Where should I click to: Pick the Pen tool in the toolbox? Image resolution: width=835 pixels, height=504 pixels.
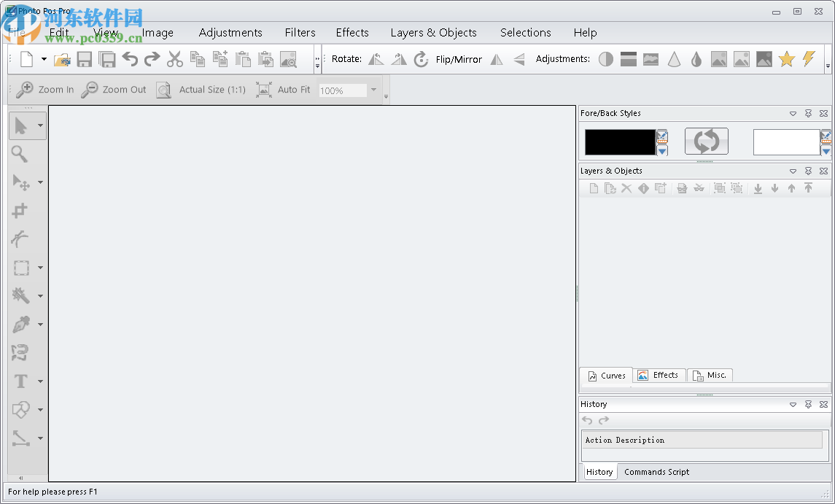tap(22, 325)
